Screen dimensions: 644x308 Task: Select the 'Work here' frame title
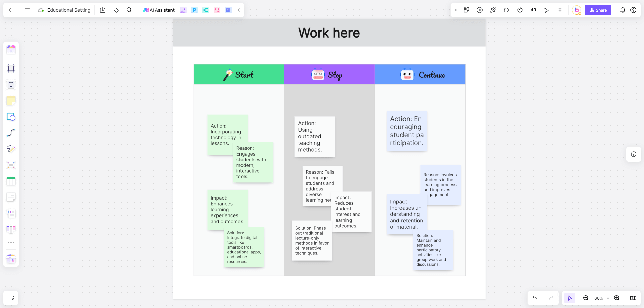point(329,33)
